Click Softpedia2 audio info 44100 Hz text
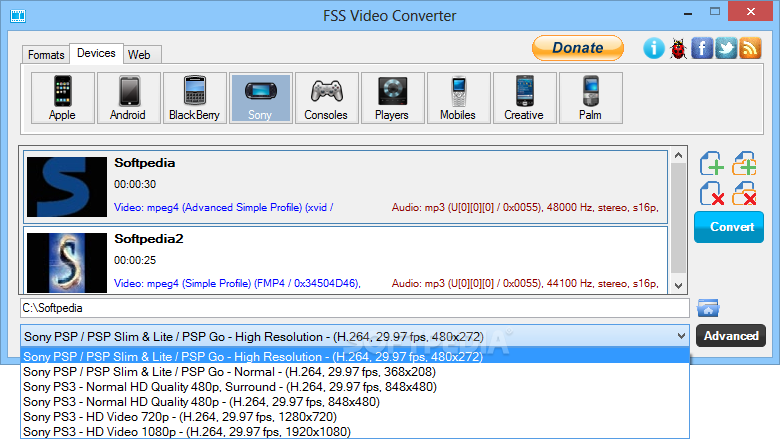The width and height of the screenshot is (780, 439). pos(525,283)
